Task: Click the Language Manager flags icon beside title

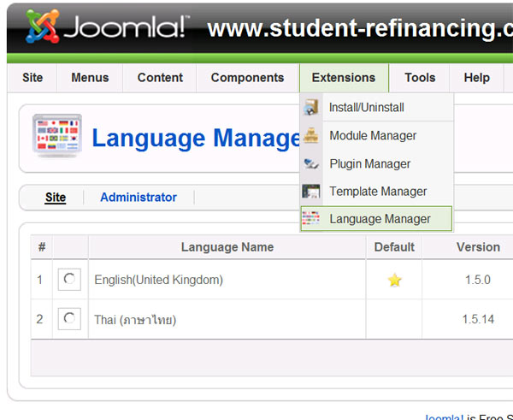Action: pyautogui.click(x=57, y=135)
